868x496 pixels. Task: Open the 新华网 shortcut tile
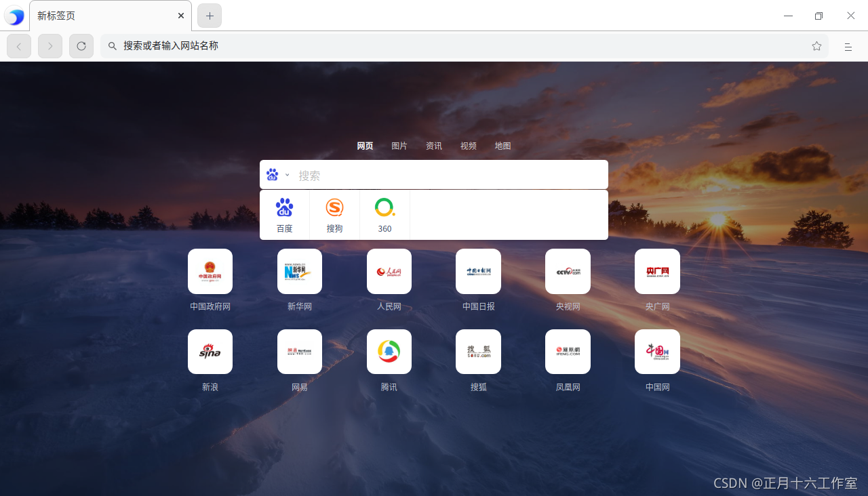coord(300,271)
